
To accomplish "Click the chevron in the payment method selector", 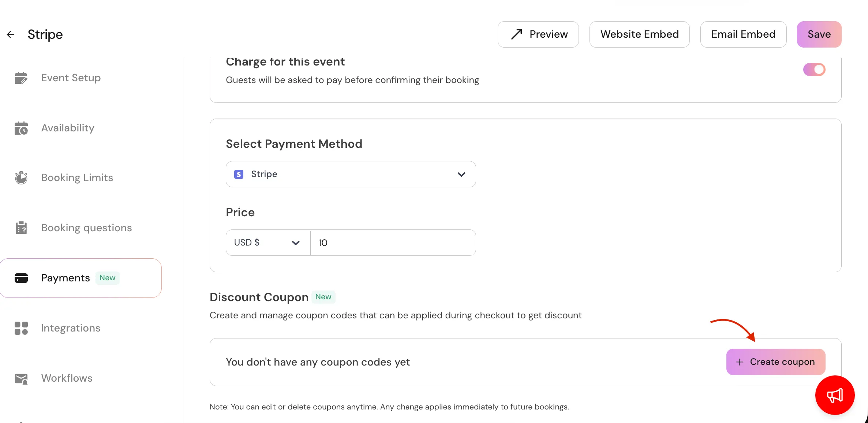I will click(x=461, y=175).
